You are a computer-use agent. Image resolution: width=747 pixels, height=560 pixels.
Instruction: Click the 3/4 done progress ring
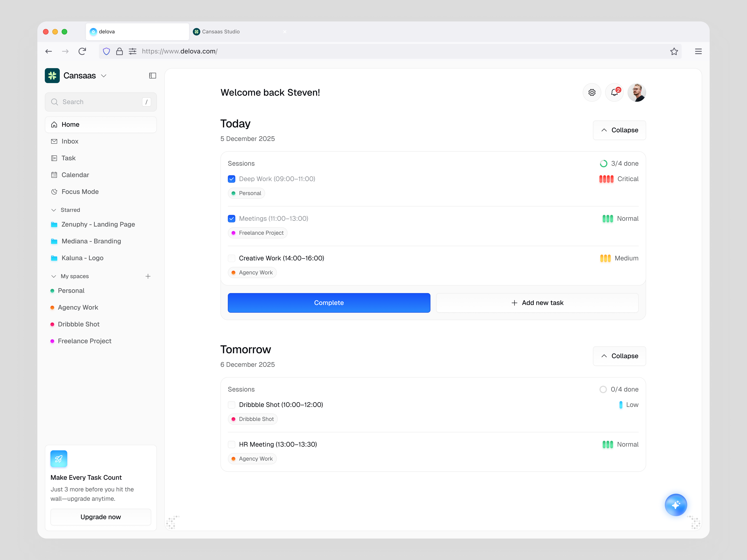pyautogui.click(x=604, y=163)
